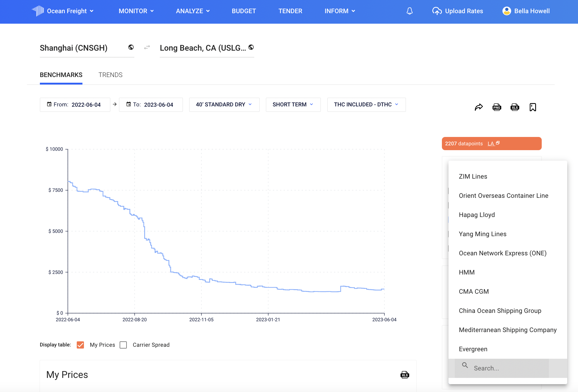The image size is (578, 392).
Task: Click globe icon beside Shanghai origin
Action: (x=131, y=47)
